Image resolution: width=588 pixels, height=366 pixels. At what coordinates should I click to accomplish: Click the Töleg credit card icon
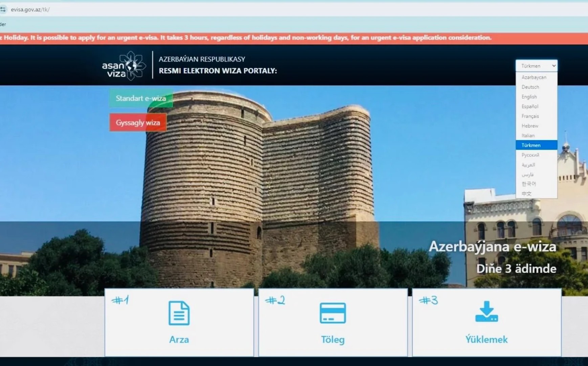pos(332,313)
